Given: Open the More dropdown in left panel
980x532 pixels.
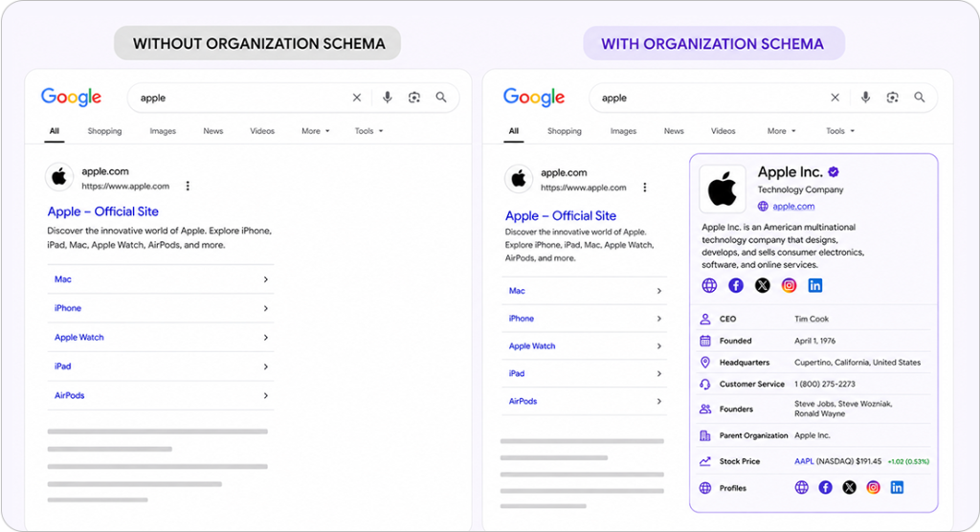Looking at the screenshot, I should click(x=316, y=131).
